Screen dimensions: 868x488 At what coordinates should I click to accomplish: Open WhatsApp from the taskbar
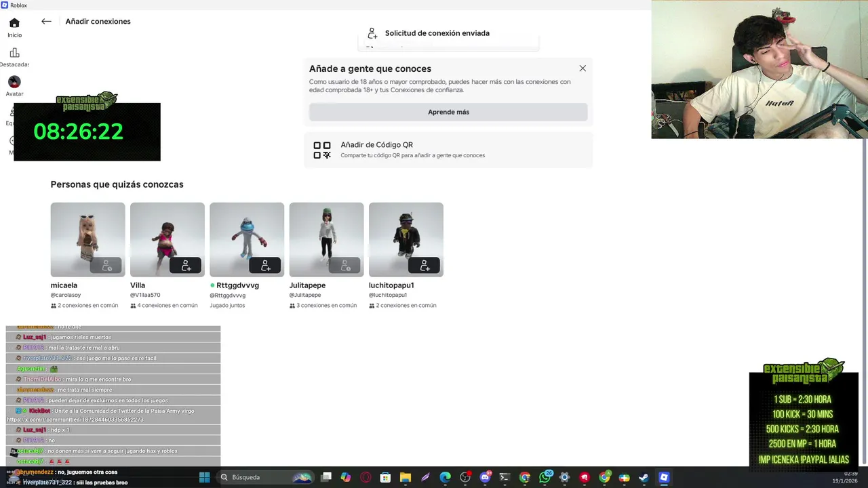(x=545, y=477)
